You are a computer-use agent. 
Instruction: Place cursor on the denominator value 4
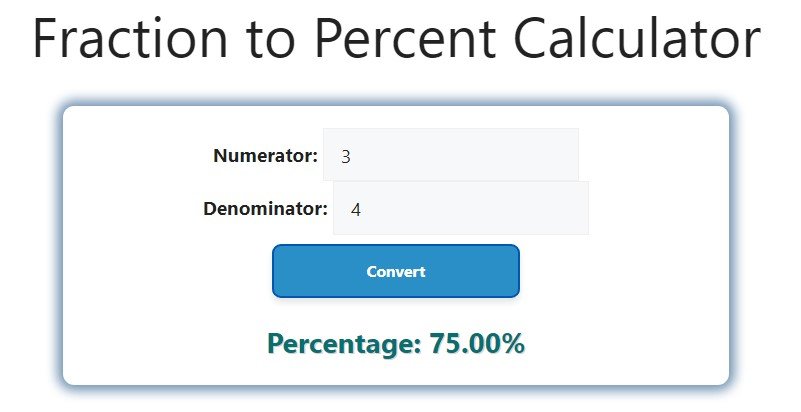coord(356,210)
